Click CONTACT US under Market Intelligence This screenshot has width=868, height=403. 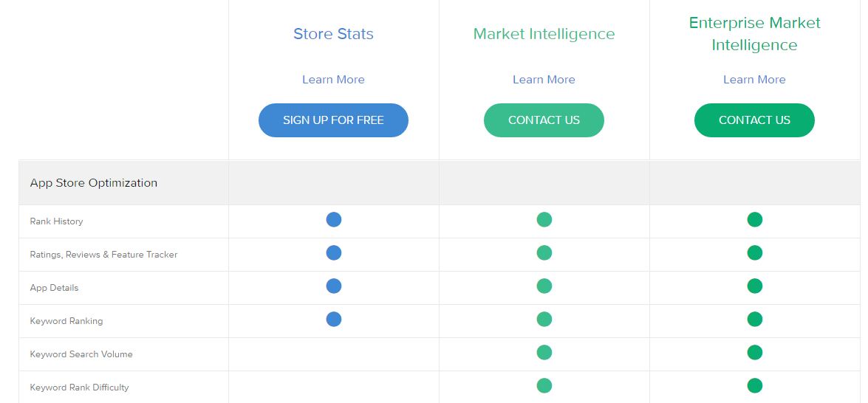point(544,120)
